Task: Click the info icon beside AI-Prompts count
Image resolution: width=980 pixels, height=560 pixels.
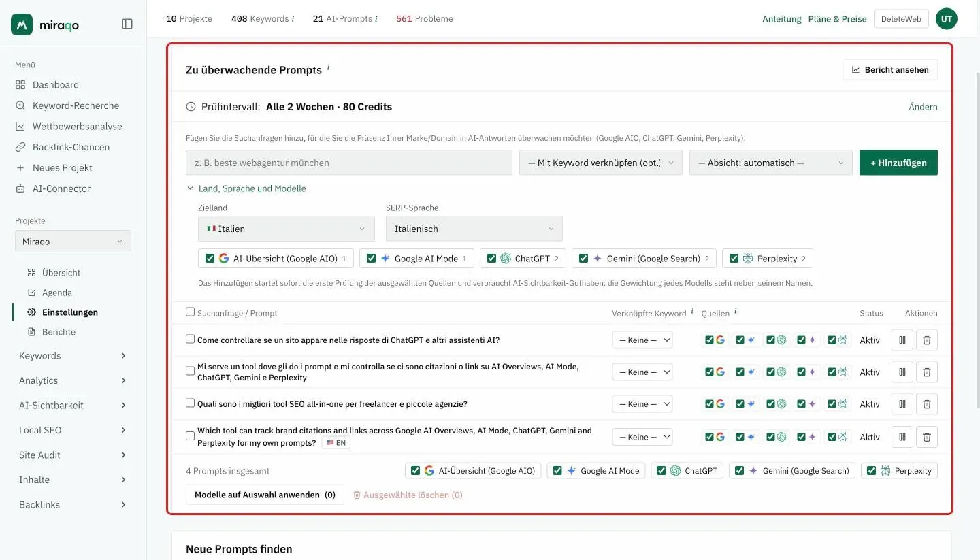Action: pos(376,19)
